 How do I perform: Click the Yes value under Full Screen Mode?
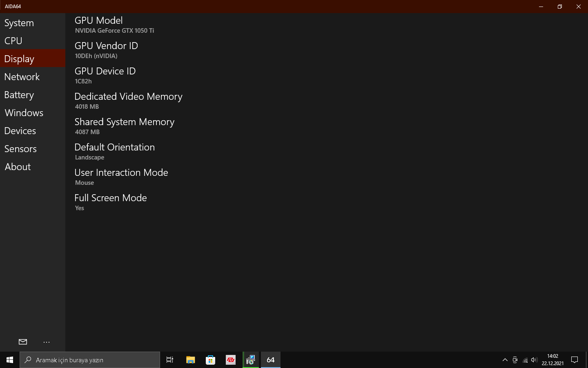click(80, 208)
